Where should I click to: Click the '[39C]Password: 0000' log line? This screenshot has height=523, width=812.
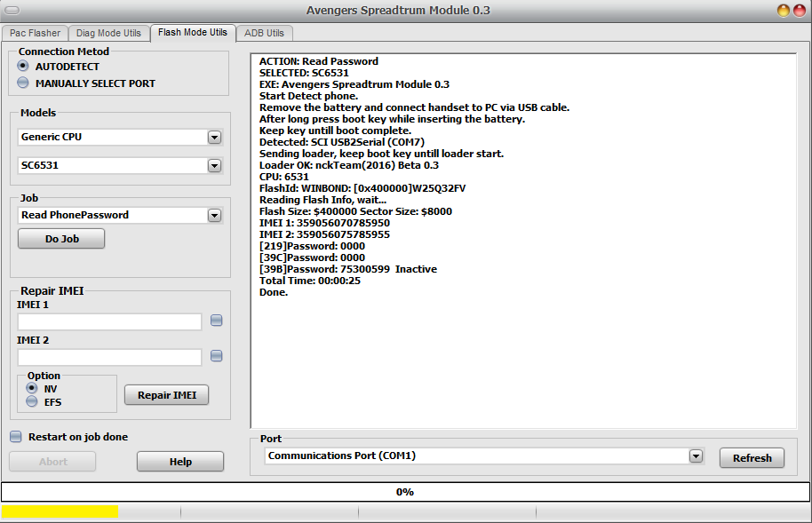pyautogui.click(x=312, y=258)
